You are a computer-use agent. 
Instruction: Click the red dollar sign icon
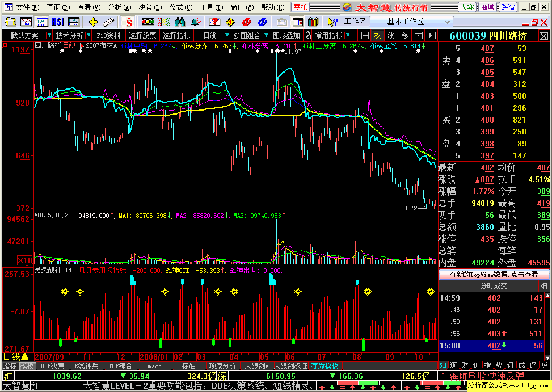coord(129,22)
